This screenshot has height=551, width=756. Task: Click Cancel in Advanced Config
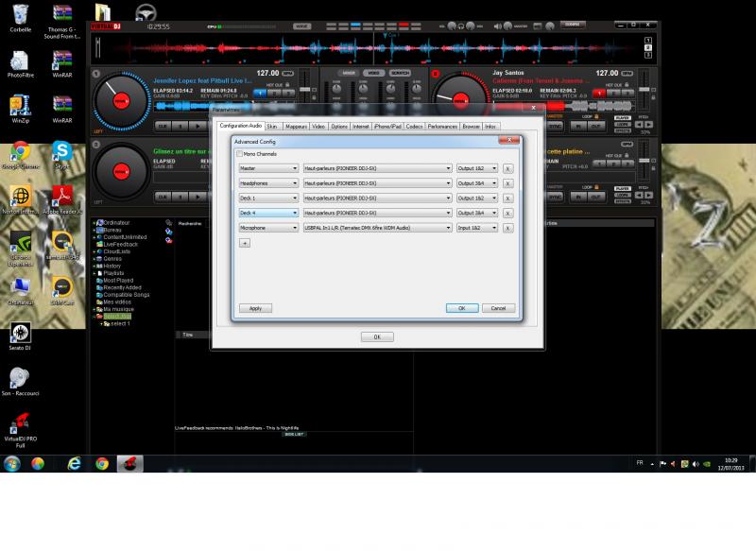point(499,308)
